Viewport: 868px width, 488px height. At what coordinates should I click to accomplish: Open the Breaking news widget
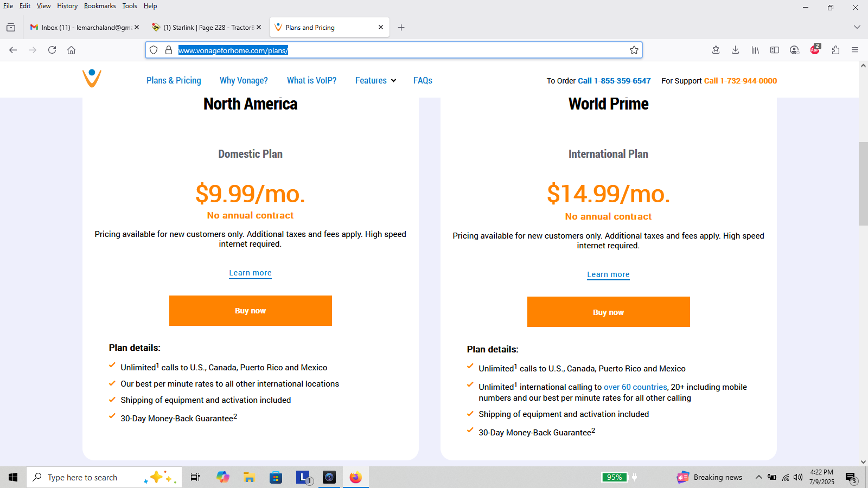pos(710,477)
